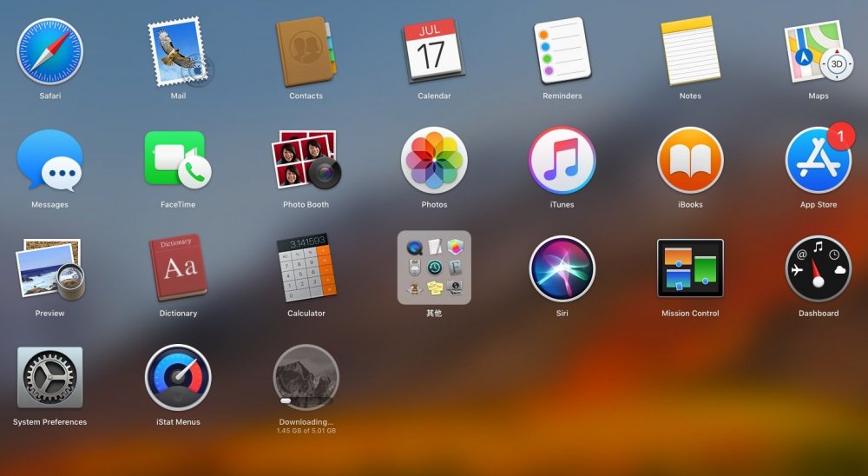Click the download progress bar
868x476 pixels.
click(306, 400)
